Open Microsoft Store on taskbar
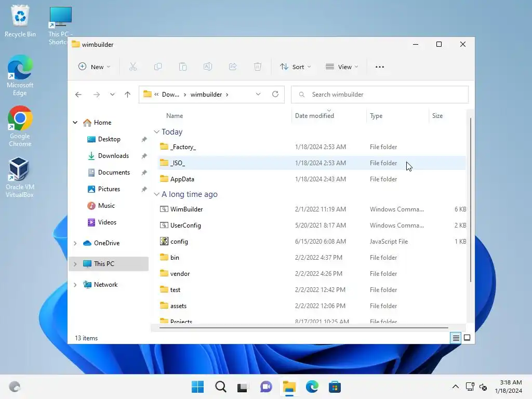 tap(335, 387)
